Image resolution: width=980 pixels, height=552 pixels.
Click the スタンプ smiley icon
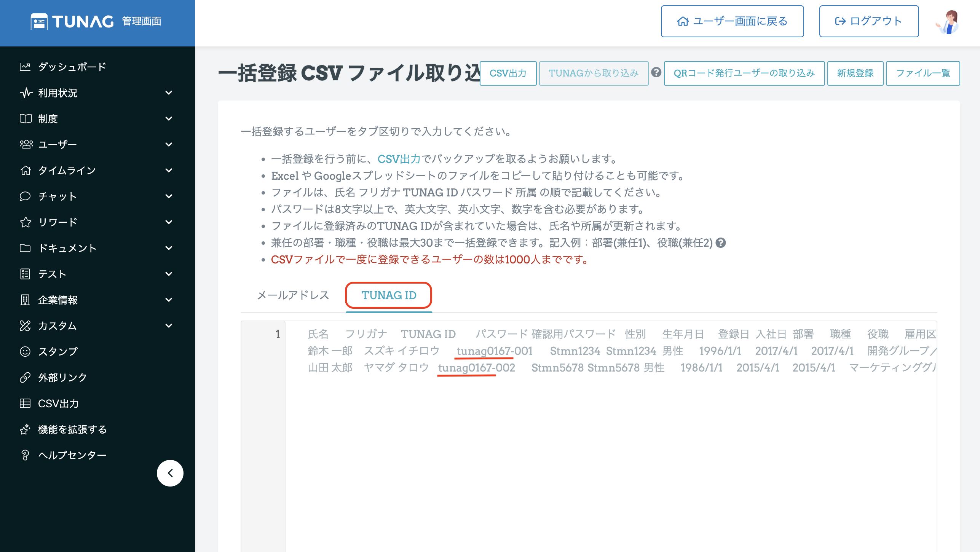point(25,351)
